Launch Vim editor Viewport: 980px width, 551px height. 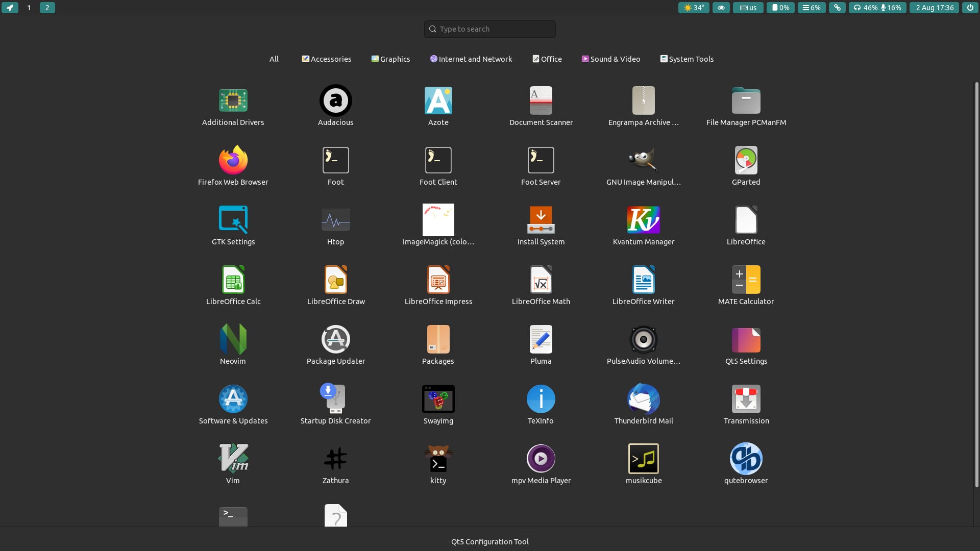pyautogui.click(x=233, y=464)
